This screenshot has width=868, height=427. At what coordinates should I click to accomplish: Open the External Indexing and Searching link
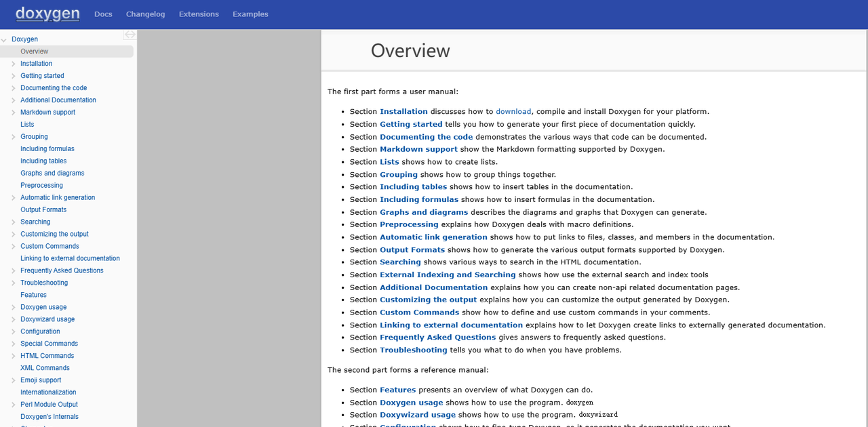pyautogui.click(x=448, y=275)
